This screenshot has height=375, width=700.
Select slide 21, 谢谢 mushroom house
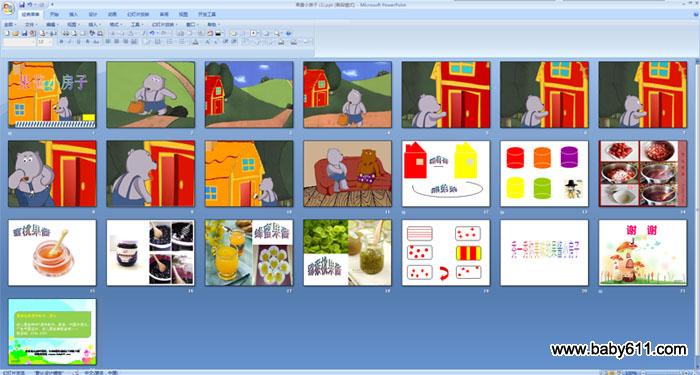tap(643, 253)
